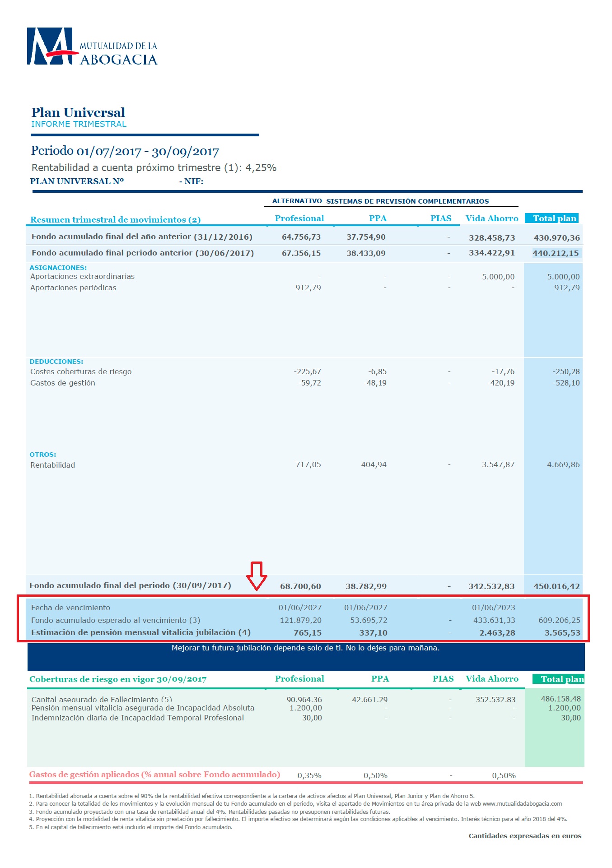The height and width of the screenshot is (868, 612).
Task: Click the NIF label
Action: click(x=192, y=181)
